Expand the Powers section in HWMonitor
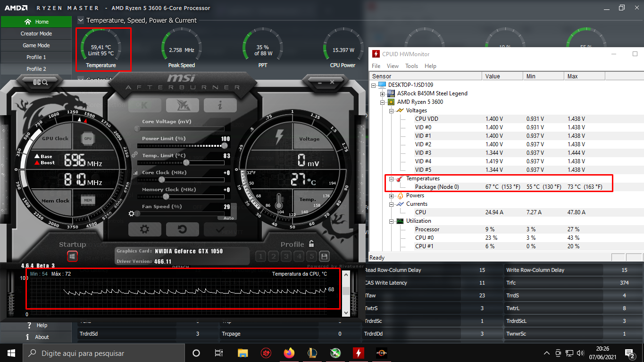 (391, 196)
